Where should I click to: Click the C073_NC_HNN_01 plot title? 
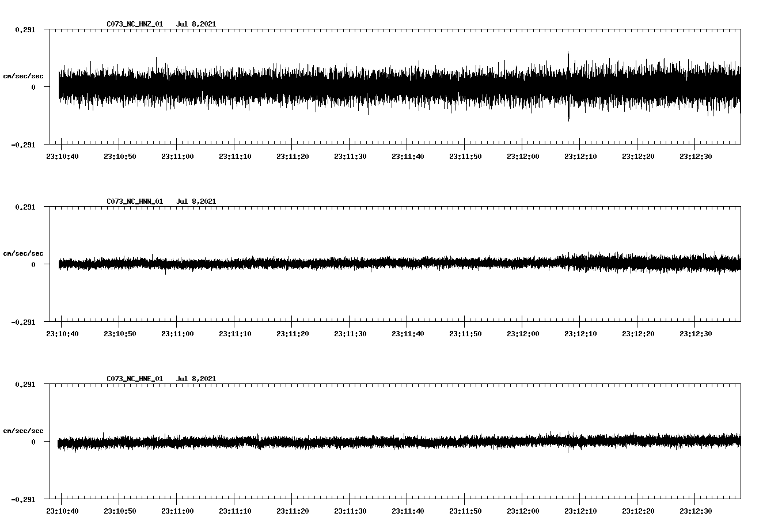(135, 202)
